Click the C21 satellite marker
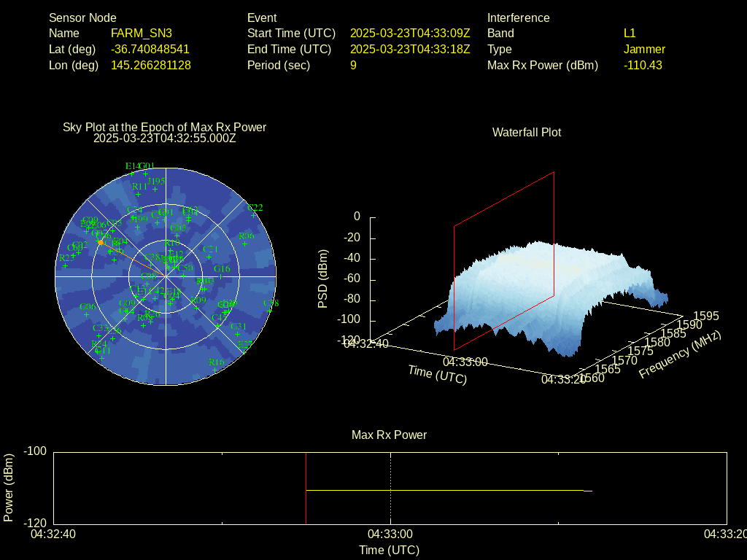The width and height of the screenshot is (747, 560). pos(209,257)
